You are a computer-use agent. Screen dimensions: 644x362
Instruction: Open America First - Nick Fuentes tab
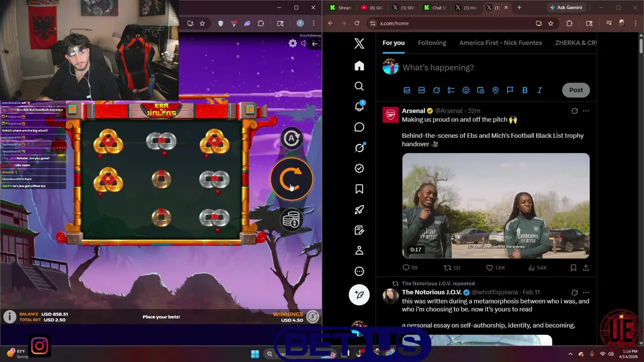[x=501, y=43]
